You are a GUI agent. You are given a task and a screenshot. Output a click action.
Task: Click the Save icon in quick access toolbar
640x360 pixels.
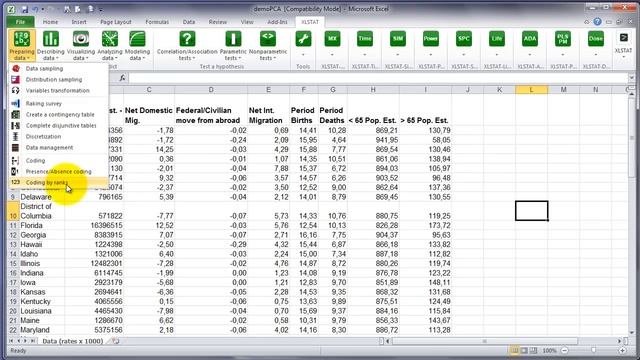(24, 9)
